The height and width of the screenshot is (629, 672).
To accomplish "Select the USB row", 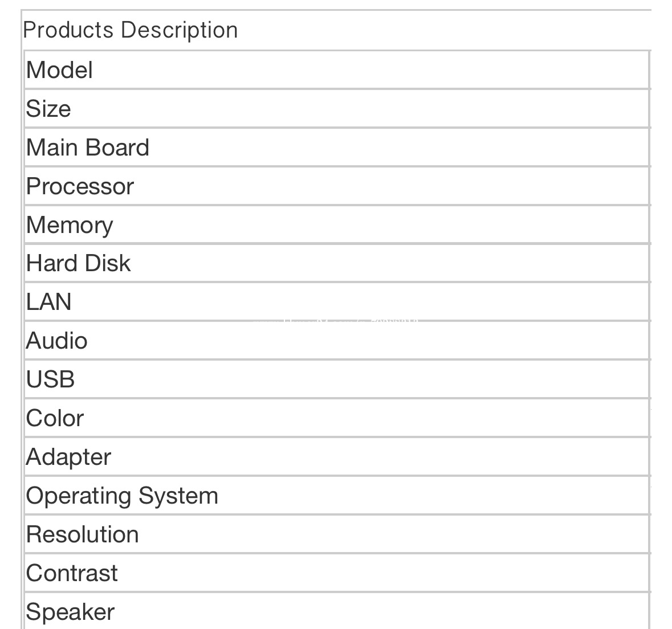I will click(x=336, y=379).
